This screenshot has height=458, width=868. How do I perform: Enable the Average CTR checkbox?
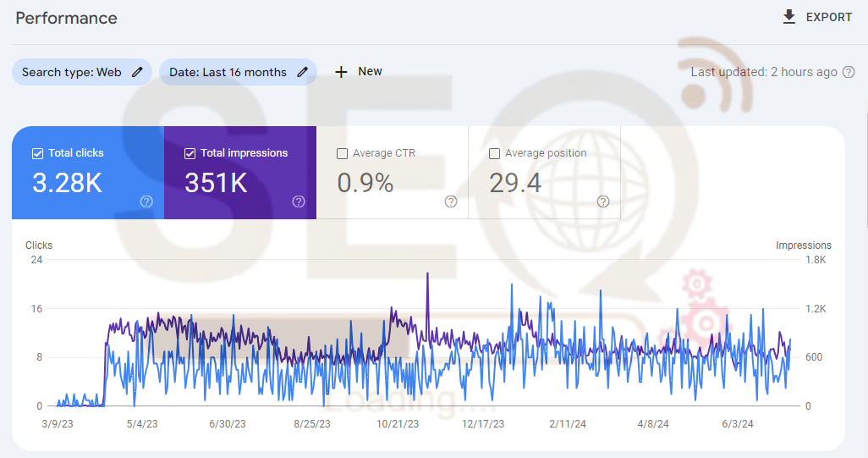coord(342,153)
